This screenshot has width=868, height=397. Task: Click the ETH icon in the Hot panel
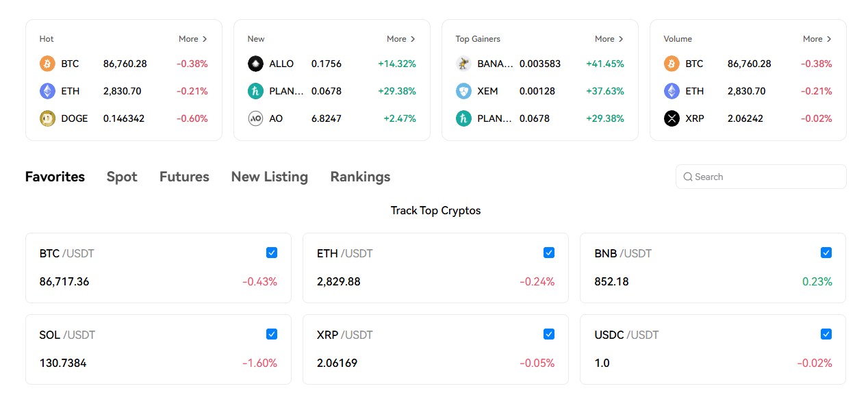point(46,90)
